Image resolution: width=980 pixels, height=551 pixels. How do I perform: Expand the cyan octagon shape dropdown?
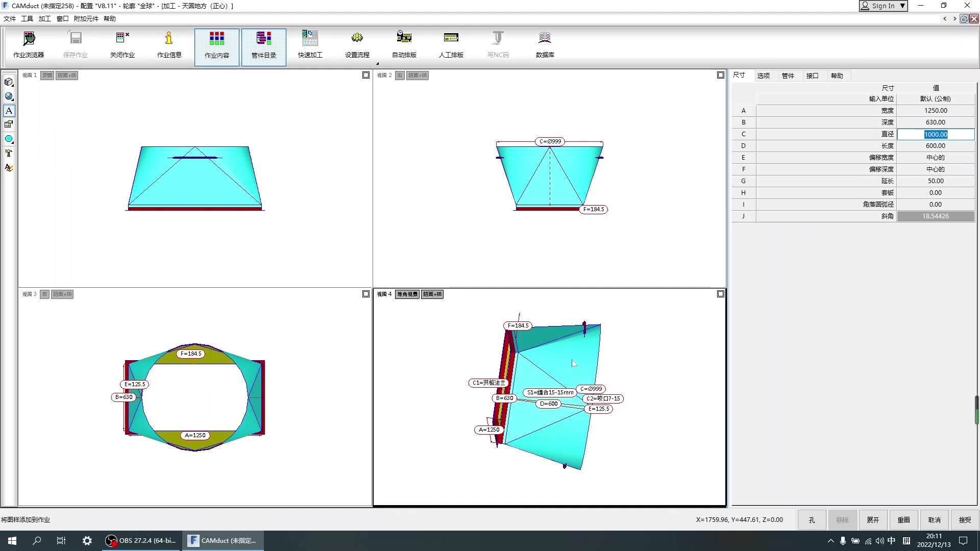(x=13, y=142)
